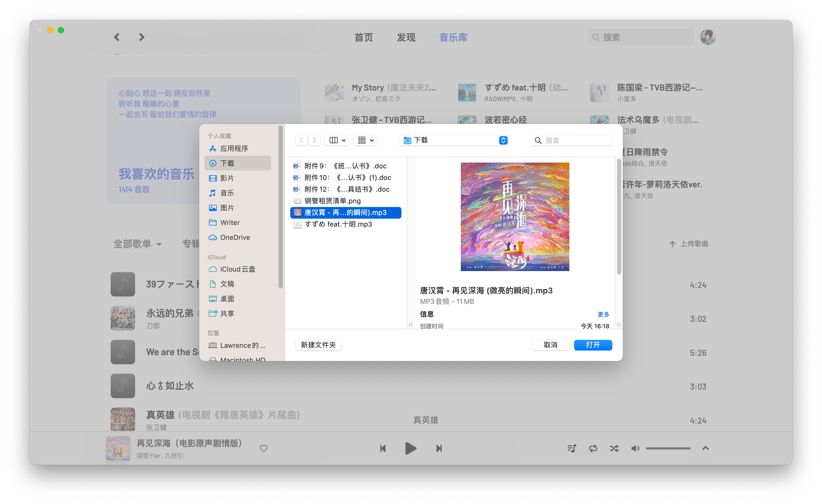Adjust the volume slider
The height and width of the screenshot is (504, 822).
[668, 448]
